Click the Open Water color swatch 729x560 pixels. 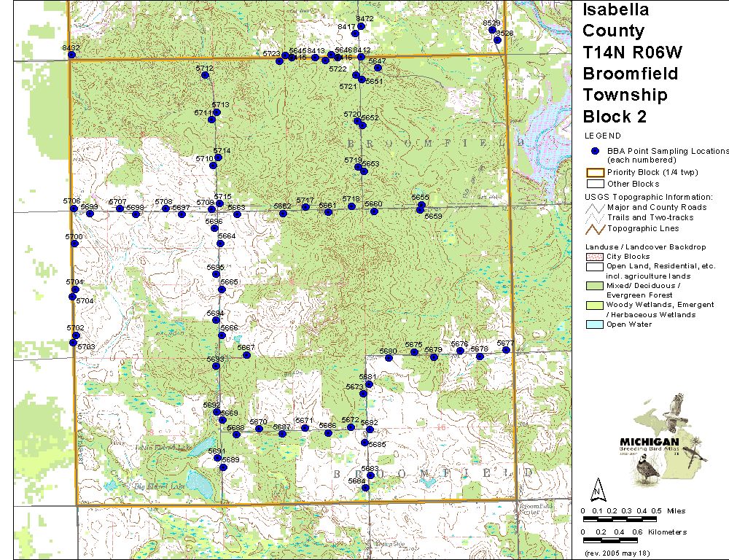(595, 324)
